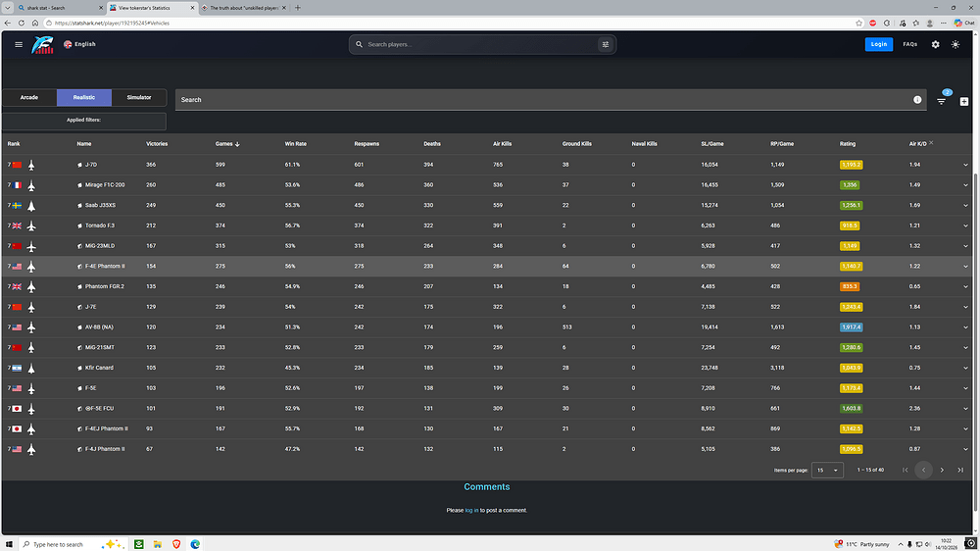Sort by SL/Game column header

711,144
